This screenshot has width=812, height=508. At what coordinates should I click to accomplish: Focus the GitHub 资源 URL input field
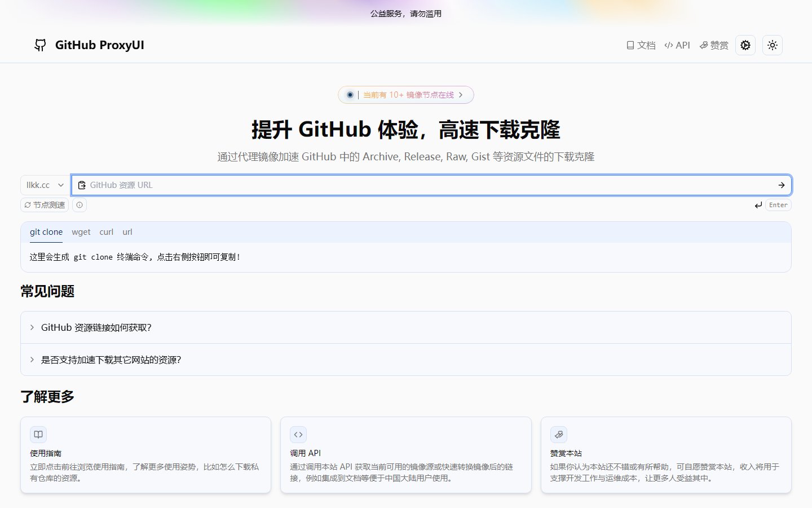tap(431, 185)
